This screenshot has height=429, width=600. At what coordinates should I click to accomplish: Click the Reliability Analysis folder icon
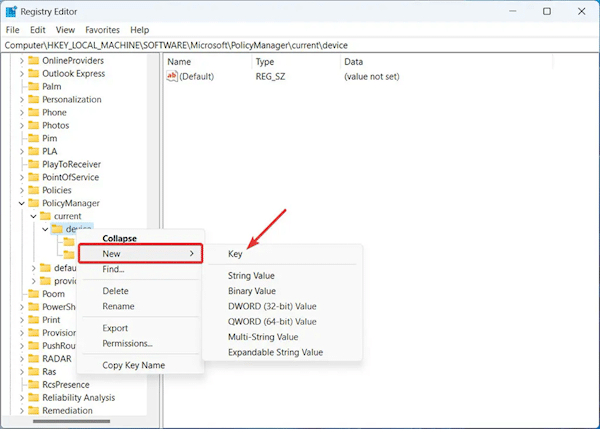pos(33,397)
